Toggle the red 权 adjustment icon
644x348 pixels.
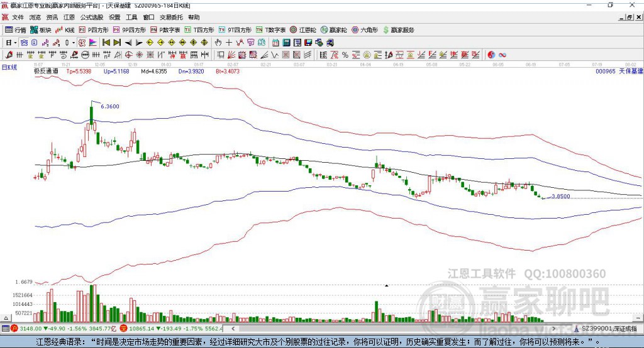pos(82,43)
